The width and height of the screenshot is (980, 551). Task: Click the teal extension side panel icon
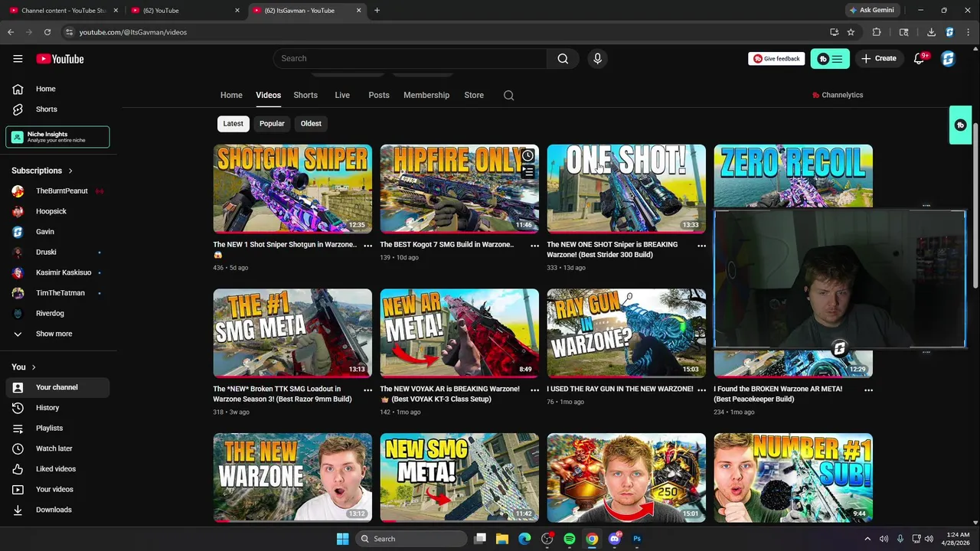click(960, 126)
